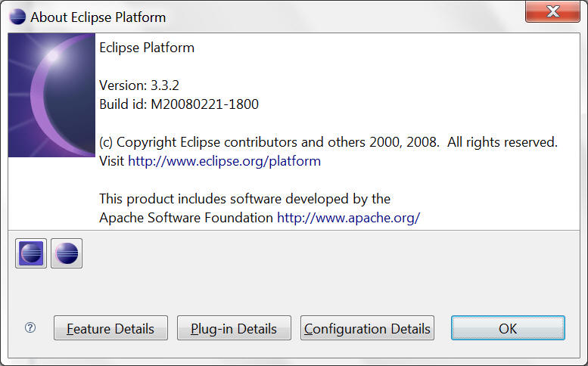Click the Eclipse splash image
588x366 pixels.
tap(51, 95)
